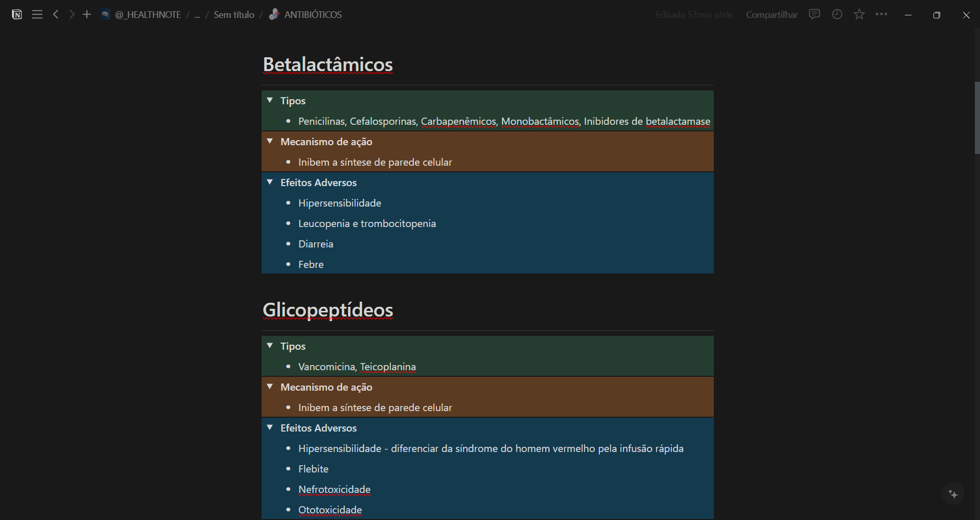
Task: Click the Nefrotoxicidade bullet item
Action: tap(334, 489)
